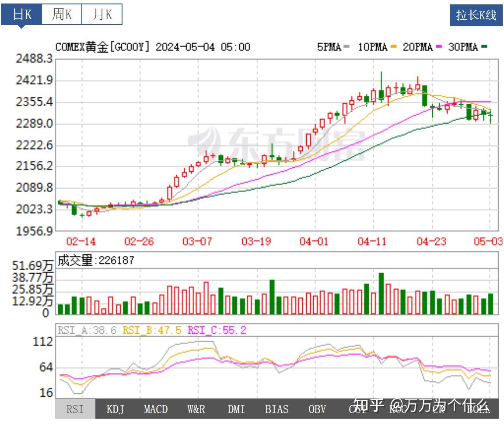Open the DMI indicator view
This screenshot has width=504, height=427.
point(236,409)
